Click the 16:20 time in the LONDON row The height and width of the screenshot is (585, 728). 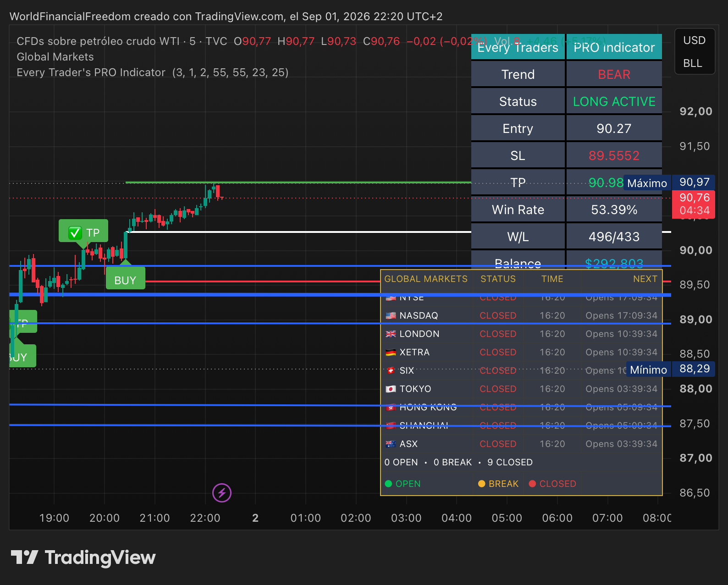[x=552, y=334]
